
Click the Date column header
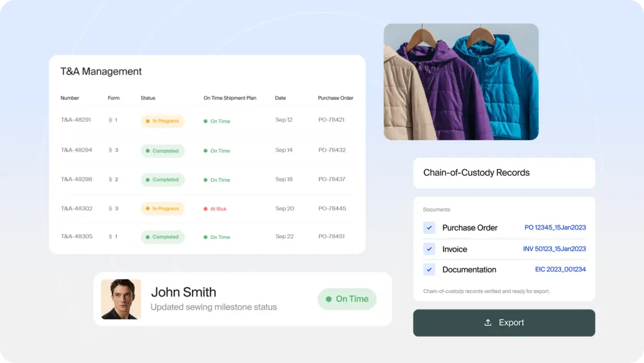(x=280, y=98)
